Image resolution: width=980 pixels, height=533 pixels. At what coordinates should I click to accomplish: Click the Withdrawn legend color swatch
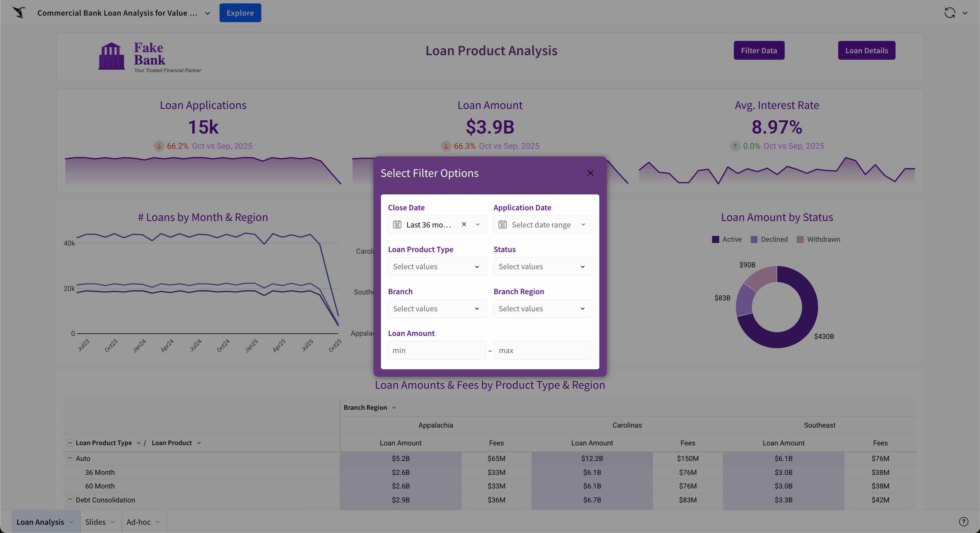[x=800, y=239]
